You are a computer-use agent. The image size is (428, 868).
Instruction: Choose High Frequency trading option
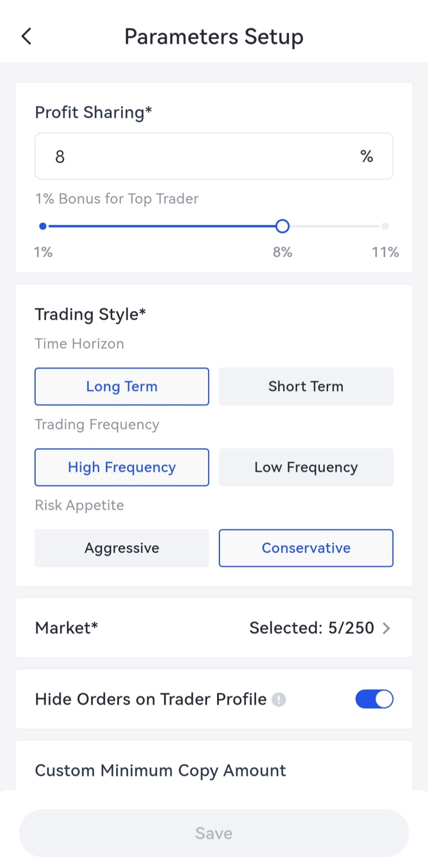point(122,467)
